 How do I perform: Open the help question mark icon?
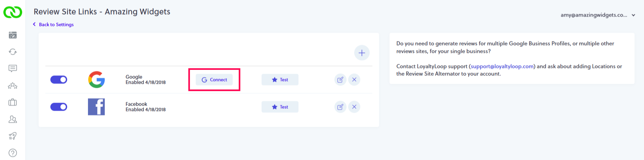[x=13, y=153]
